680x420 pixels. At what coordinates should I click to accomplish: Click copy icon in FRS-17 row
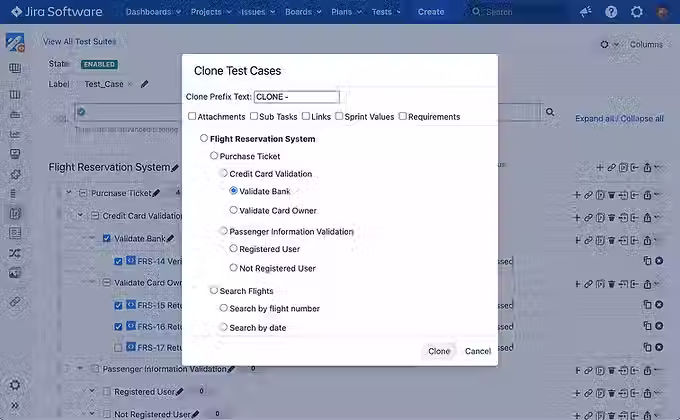coord(647,347)
